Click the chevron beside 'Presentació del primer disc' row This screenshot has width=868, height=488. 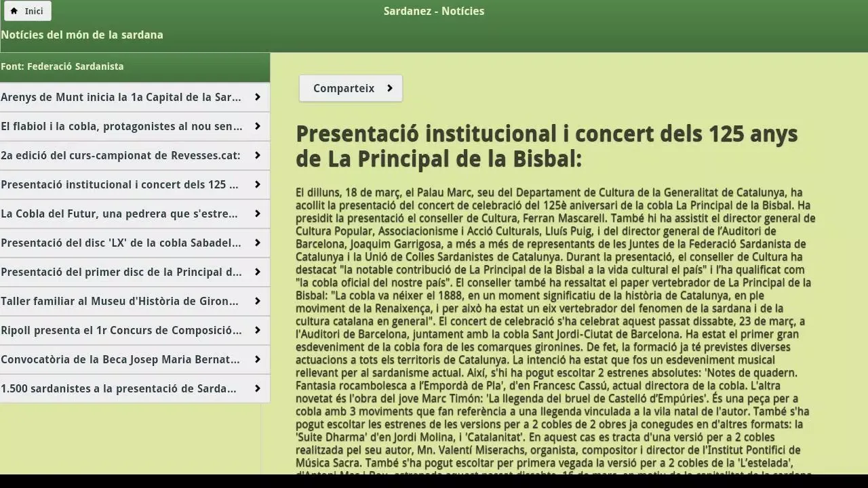point(258,272)
